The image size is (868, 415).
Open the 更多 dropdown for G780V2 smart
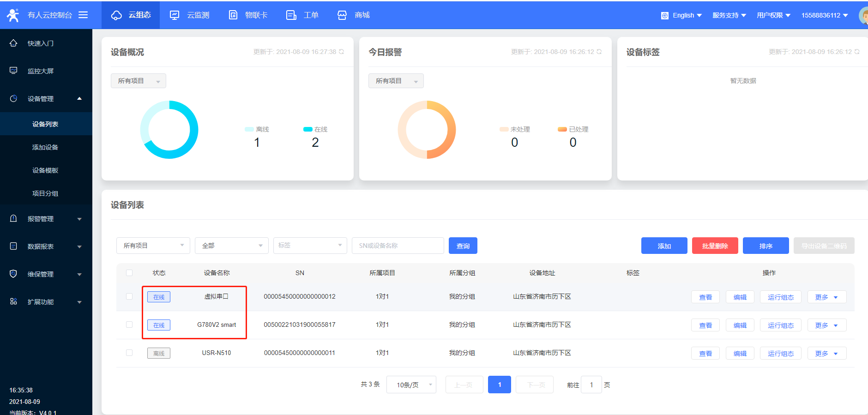(826, 325)
